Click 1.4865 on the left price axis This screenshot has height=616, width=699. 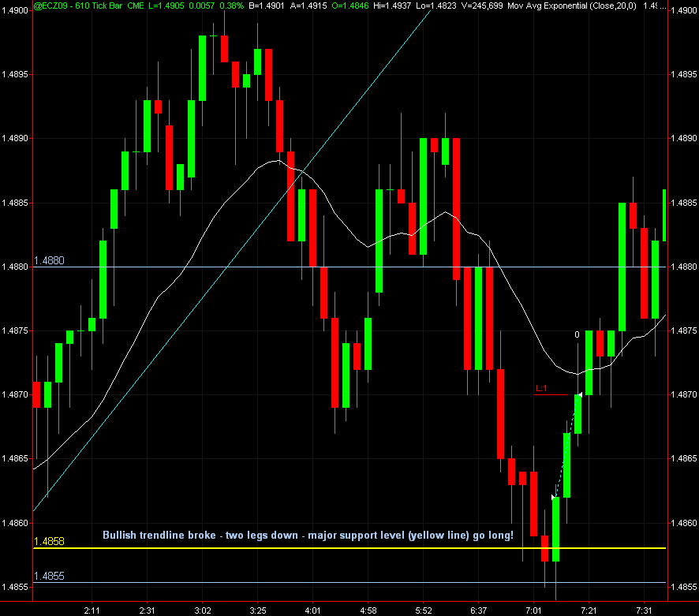15,459
